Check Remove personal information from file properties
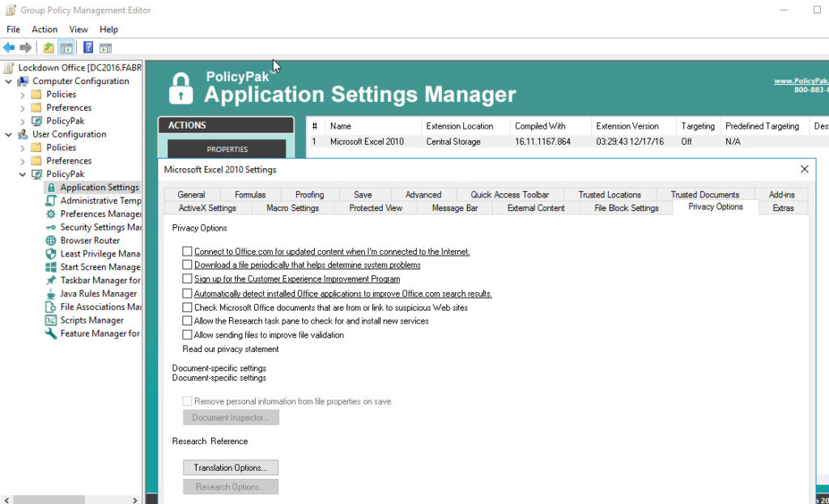This screenshot has width=829, height=504. [187, 401]
